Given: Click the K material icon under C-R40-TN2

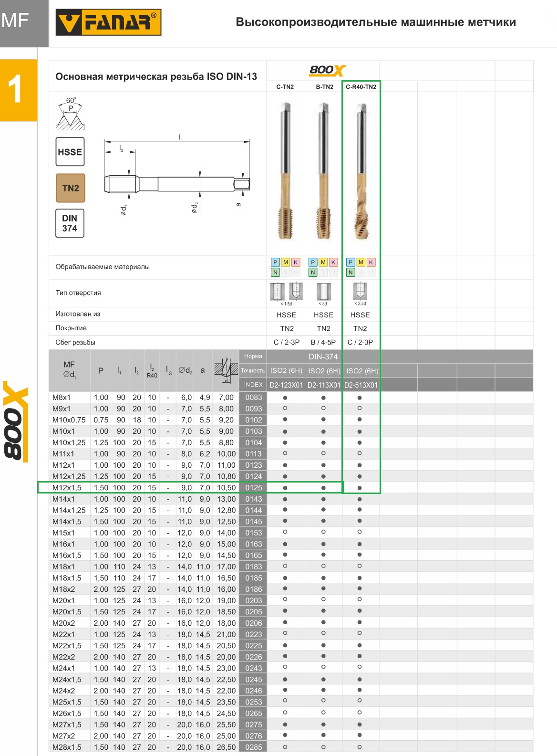Looking at the screenshot, I should coord(371,262).
